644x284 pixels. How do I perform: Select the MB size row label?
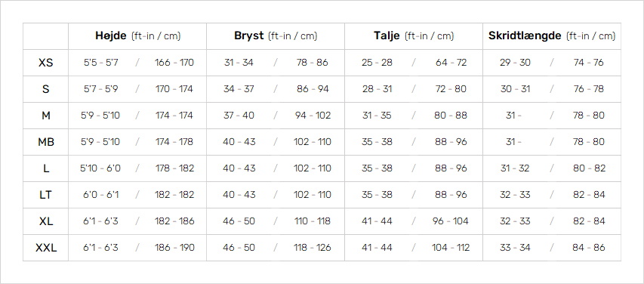pos(45,142)
